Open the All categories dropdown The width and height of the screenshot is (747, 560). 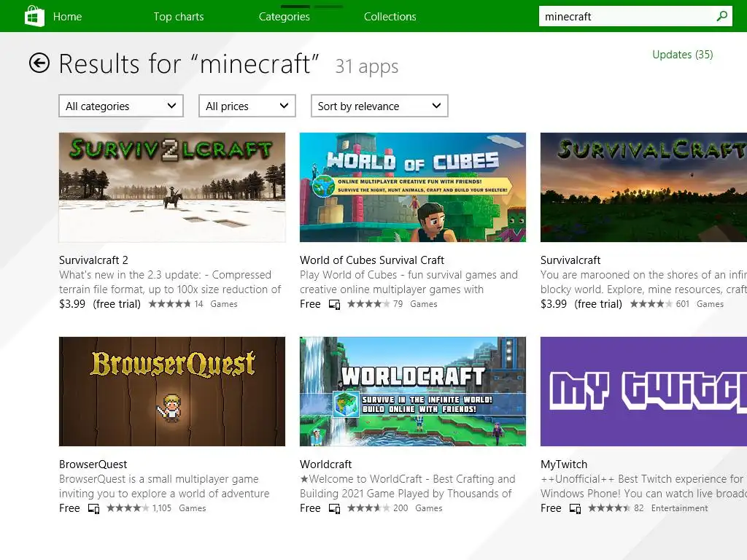[x=121, y=106]
